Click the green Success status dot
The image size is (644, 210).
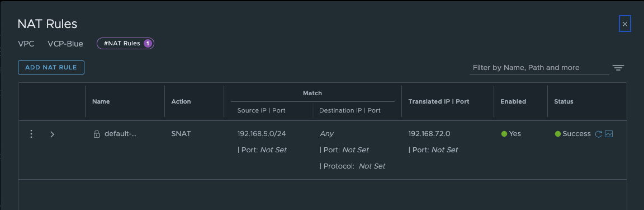tap(558, 134)
